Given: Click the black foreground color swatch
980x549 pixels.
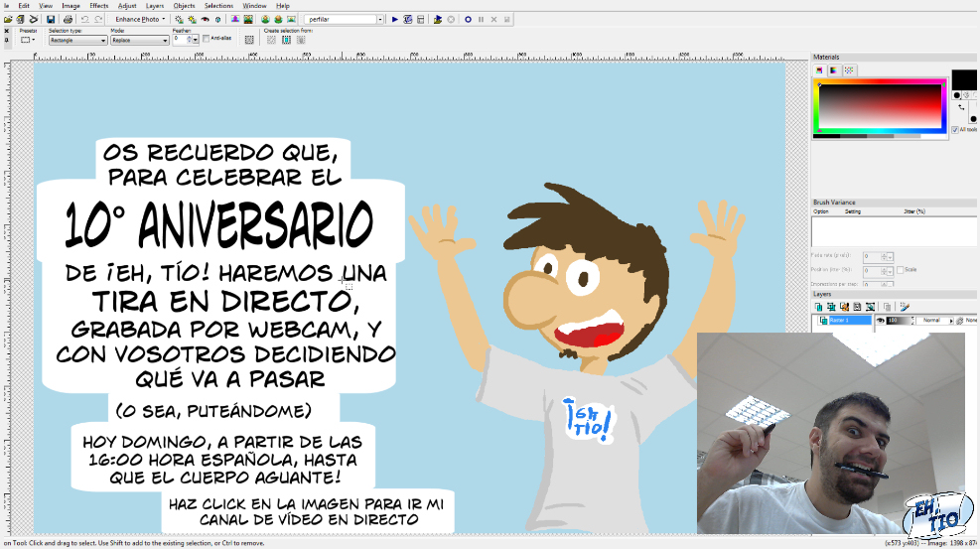Looking at the screenshot, I should 963,79.
